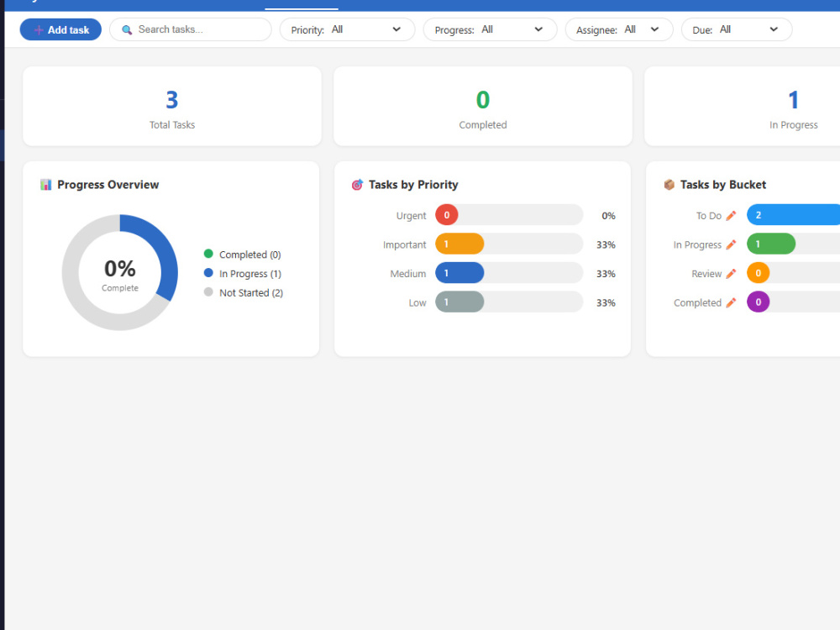
Task: Edit the In Progress bucket pencil icon
Action: (x=731, y=244)
